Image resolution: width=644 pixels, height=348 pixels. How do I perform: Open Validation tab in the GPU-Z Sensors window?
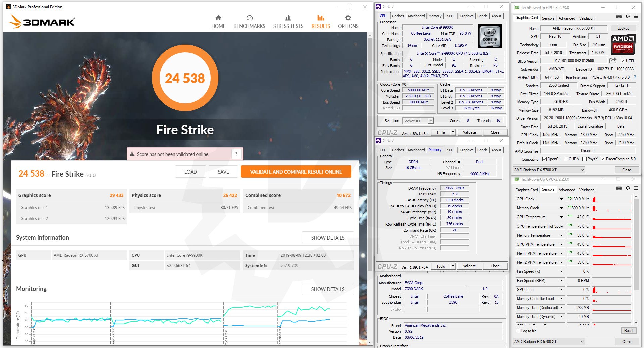[587, 190]
